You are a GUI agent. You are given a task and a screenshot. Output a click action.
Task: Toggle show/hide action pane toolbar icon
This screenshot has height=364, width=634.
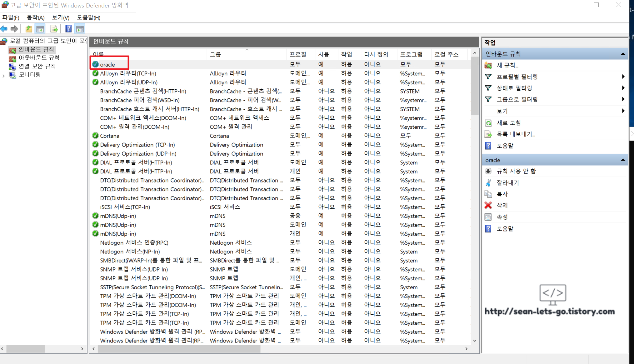(80, 29)
